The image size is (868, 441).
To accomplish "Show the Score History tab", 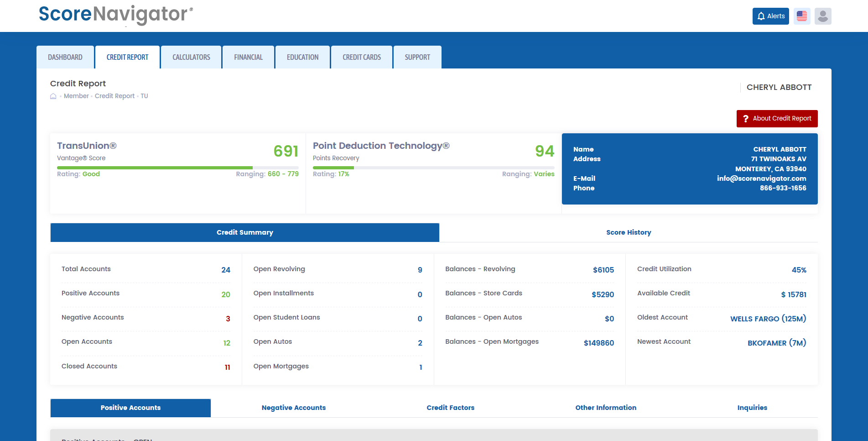I will (x=629, y=232).
